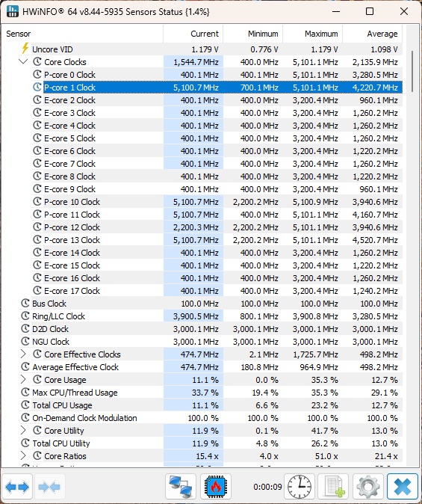Click the vertical scrollbar thumb

click(x=412, y=71)
